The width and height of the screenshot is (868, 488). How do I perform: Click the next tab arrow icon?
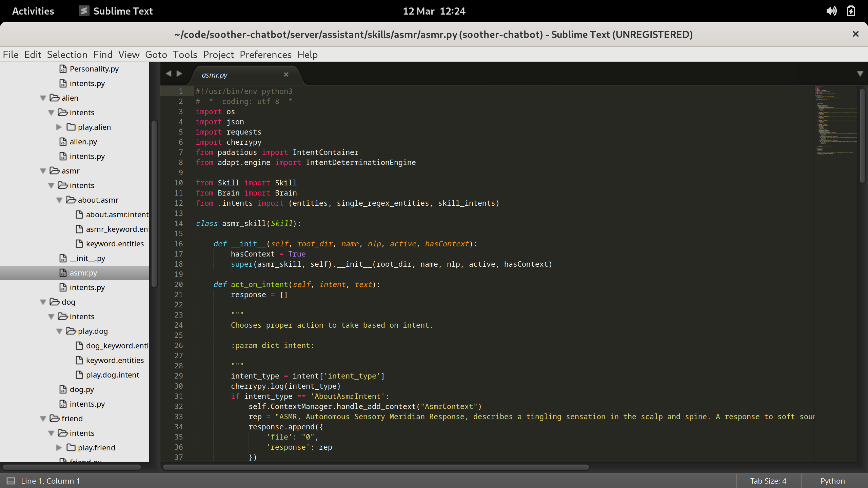pos(179,74)
